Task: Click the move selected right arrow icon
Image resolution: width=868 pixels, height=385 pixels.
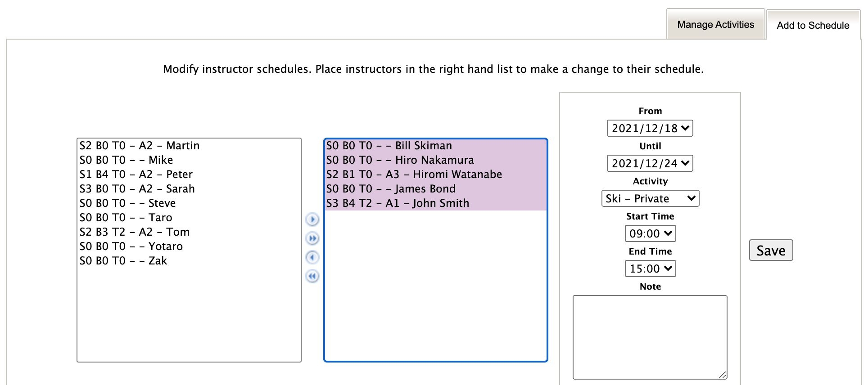Action: [312, 219]
